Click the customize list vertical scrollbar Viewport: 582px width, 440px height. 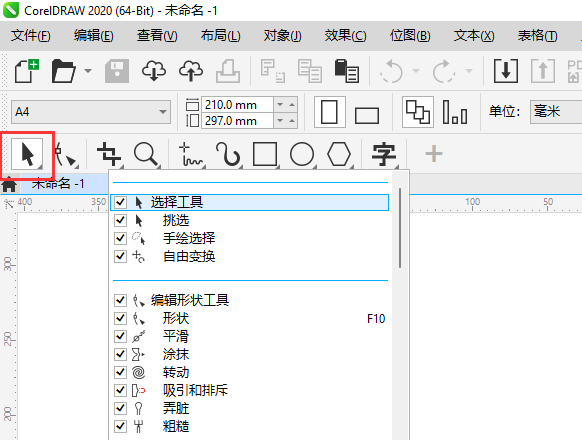(400, 228)
